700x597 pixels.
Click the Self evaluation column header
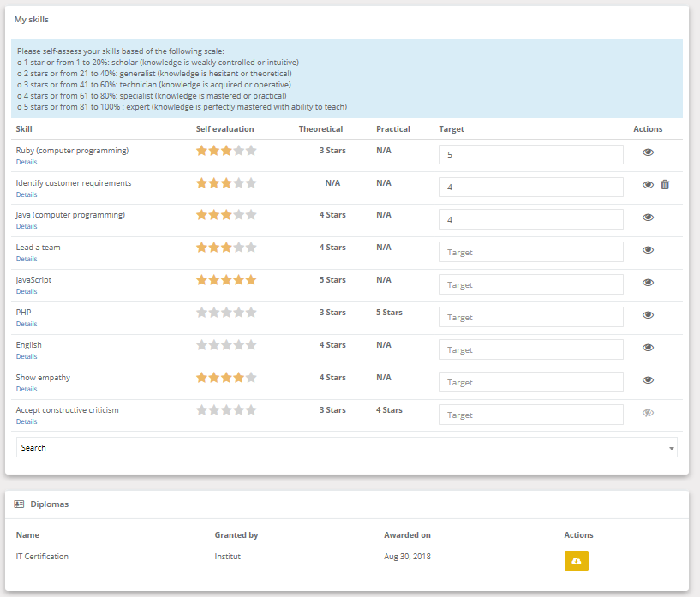click(x=225, y=129)
